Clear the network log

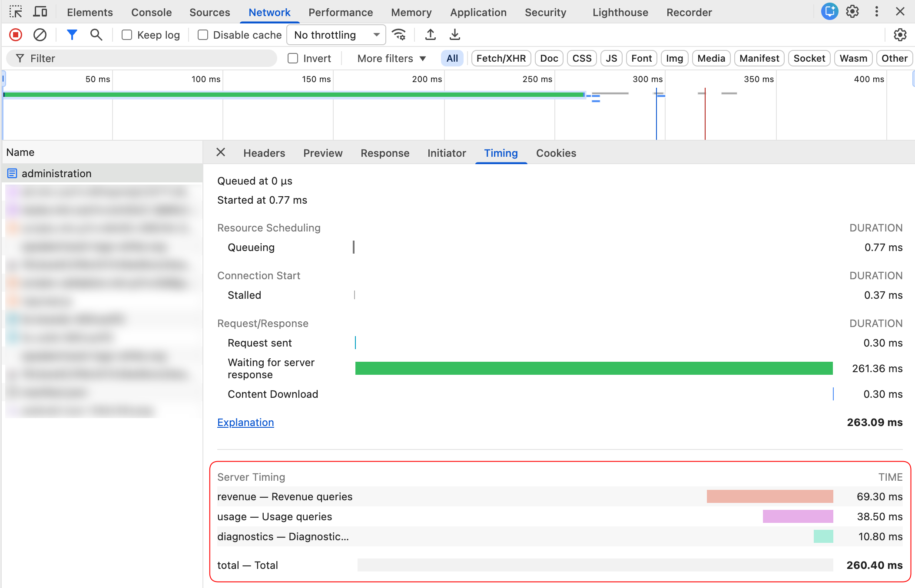click(40, 35)
